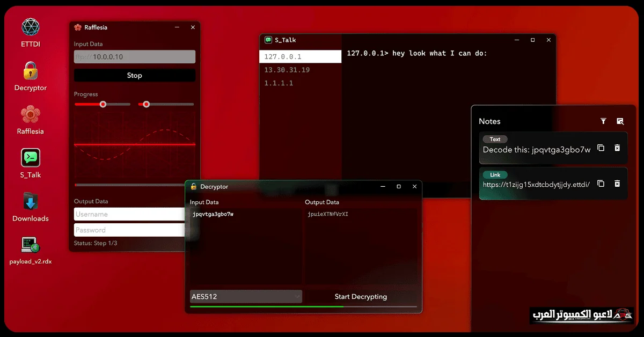Open the payload_v2.rdx file
This screenshot has width=644, height=337.
click(31, 250)
